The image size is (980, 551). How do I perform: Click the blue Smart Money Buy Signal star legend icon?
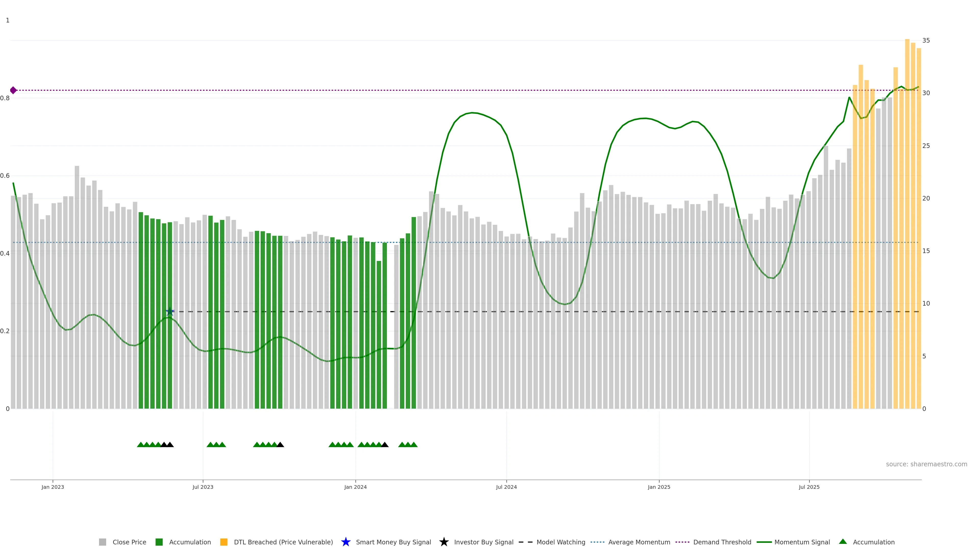coord(346,542)
